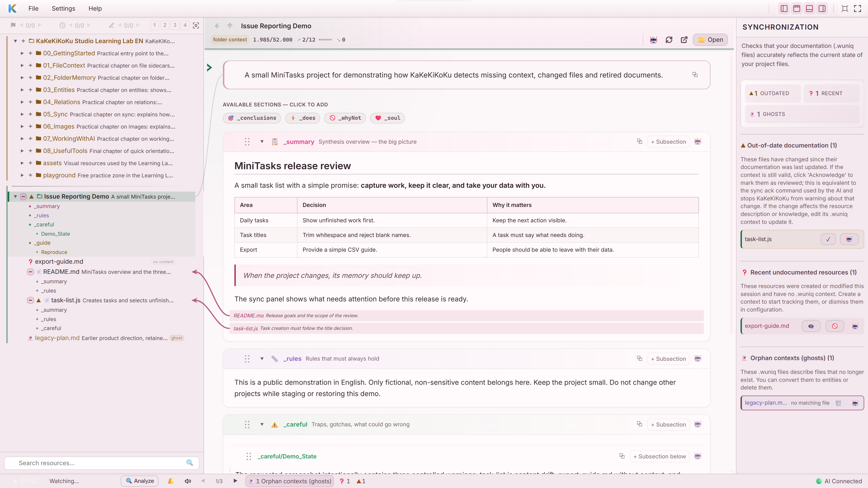Go to next issue play arrow

coord(235,481)
